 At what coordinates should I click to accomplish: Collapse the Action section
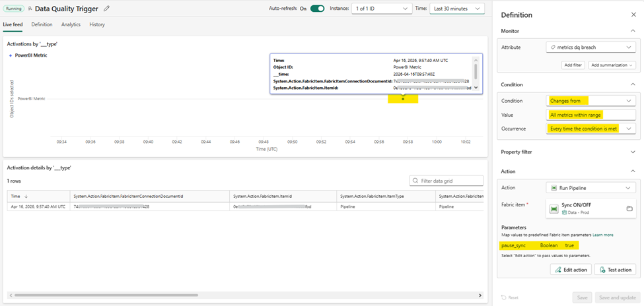(x=633, y=171)
